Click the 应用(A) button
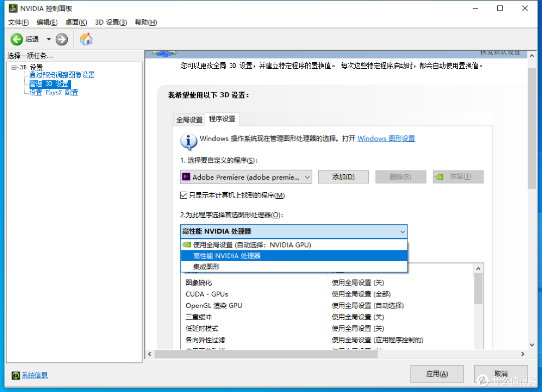 pyautogui.click(x=437, y=373)
